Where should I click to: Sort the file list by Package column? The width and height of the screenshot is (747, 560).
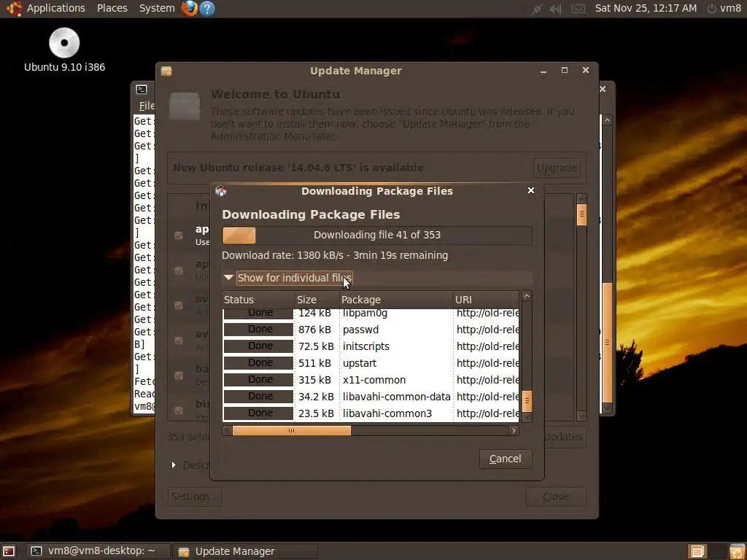point(396,300)
